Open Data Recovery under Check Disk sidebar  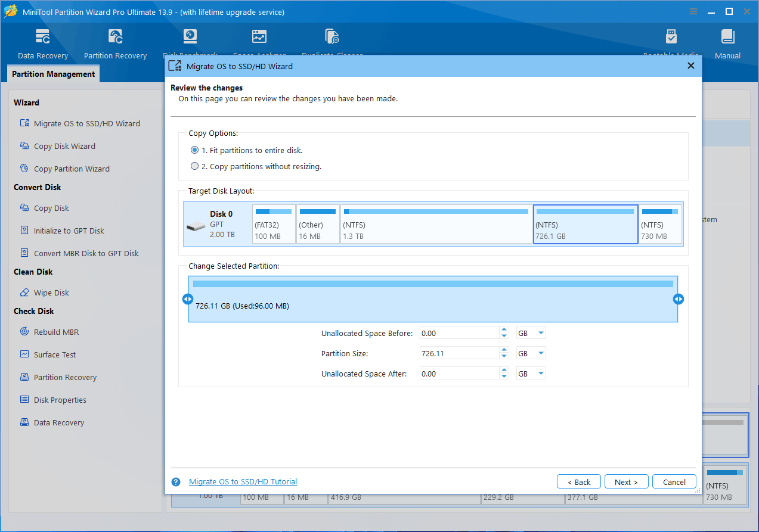click(x=51, y=422)
